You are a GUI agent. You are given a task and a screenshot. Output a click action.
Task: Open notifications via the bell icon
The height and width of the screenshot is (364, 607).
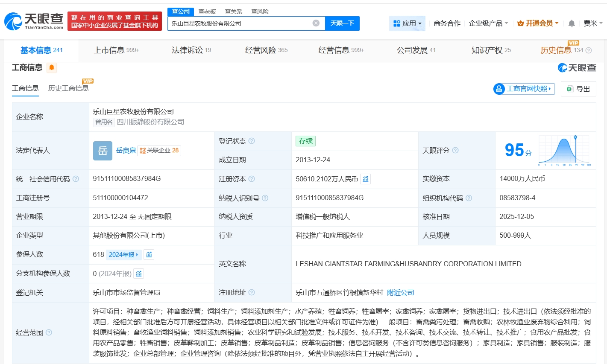point(571,23)
